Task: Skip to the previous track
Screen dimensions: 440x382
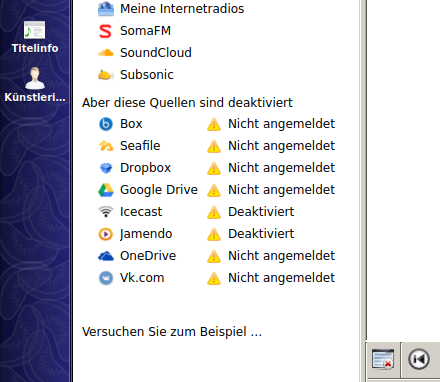Action: click(419, 359)
